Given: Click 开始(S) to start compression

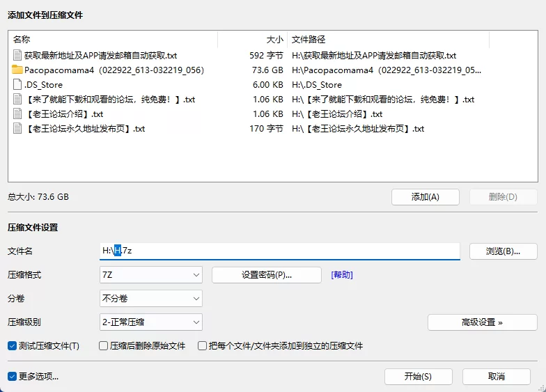Looking at the screenshot, I should pos(418,376).
